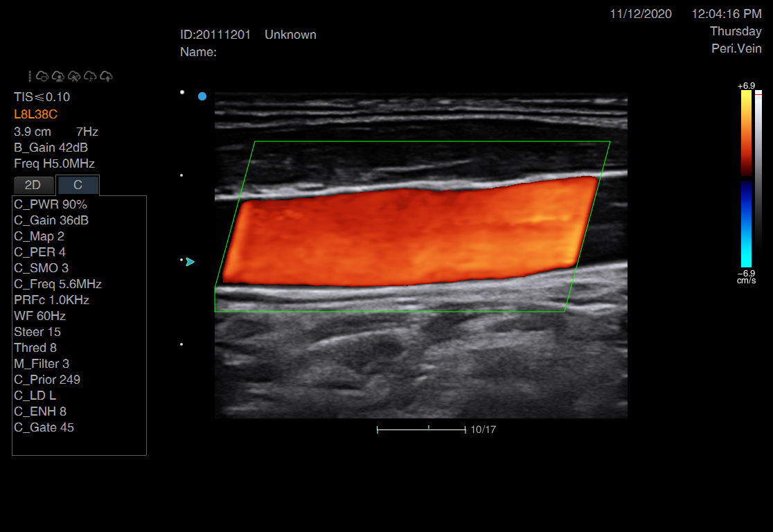Click the cloud upload arrow icon
The width and height of the screenshot is (773, 532).
click(x=107, y=76)
